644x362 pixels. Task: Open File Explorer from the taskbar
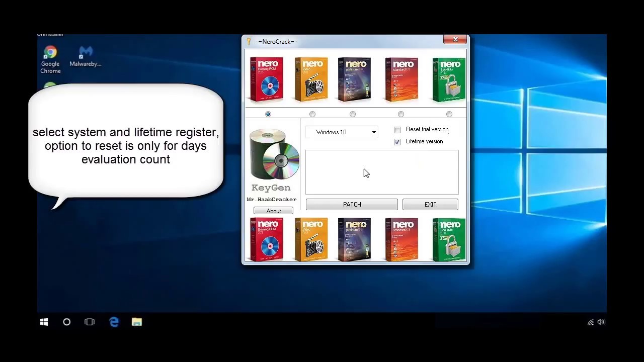point(137,322)
